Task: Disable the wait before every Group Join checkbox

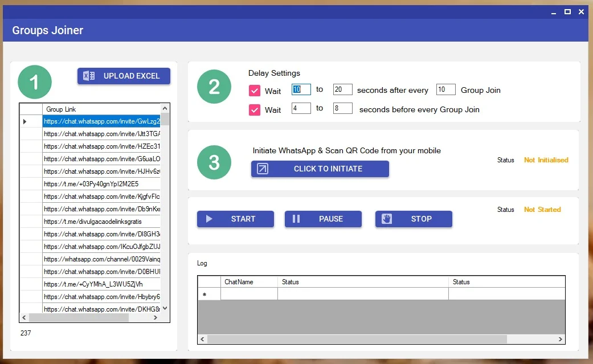Action: (255, 109)
